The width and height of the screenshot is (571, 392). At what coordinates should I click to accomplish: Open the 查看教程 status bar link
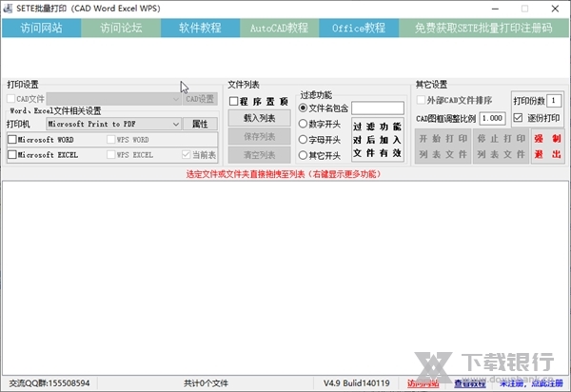(x=470, y=383)
